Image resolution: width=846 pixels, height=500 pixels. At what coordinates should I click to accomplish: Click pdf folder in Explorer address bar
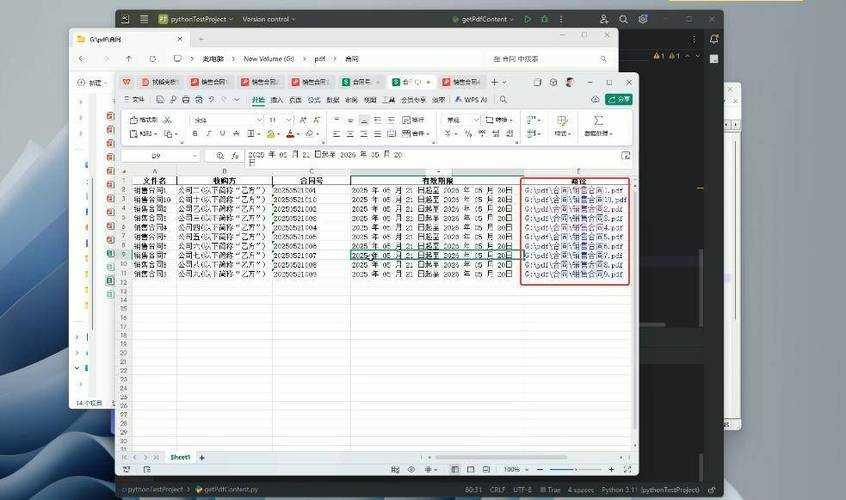[x=320, y=59]
